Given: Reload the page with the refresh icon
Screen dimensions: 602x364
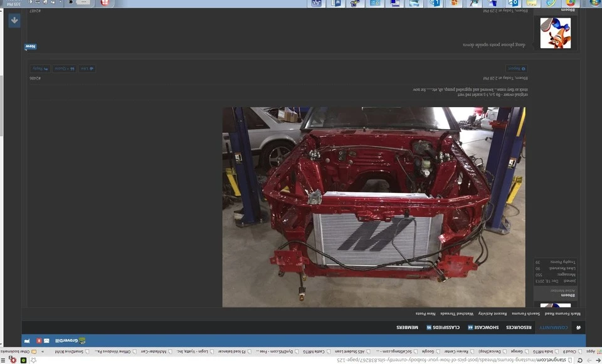Looking at the screenshot, I should click(579, 360).
